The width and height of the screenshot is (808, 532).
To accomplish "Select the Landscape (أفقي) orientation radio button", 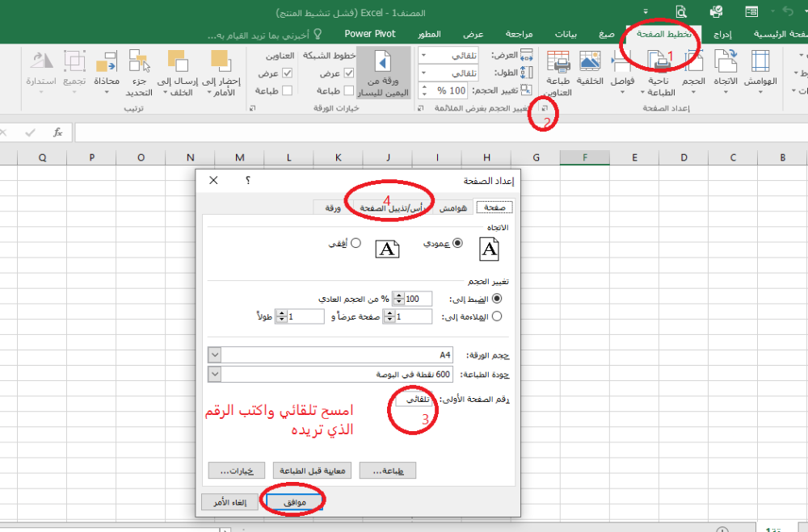I will coord(356,243).
